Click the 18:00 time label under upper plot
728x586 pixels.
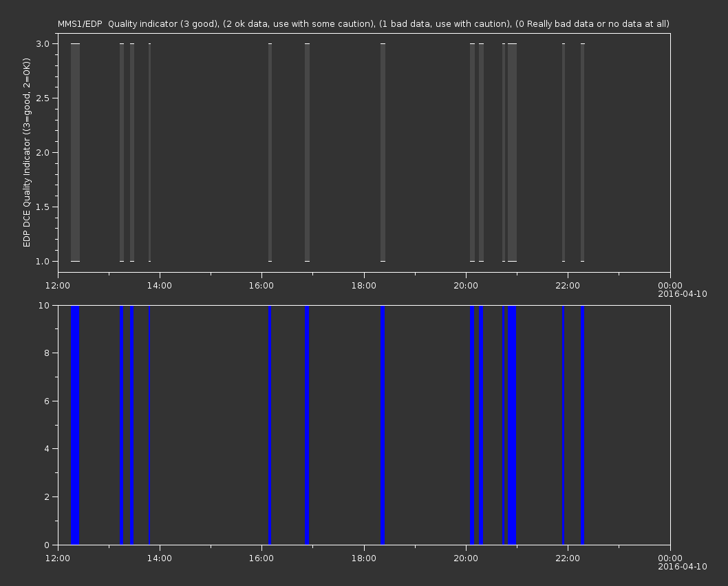[363, 285]
